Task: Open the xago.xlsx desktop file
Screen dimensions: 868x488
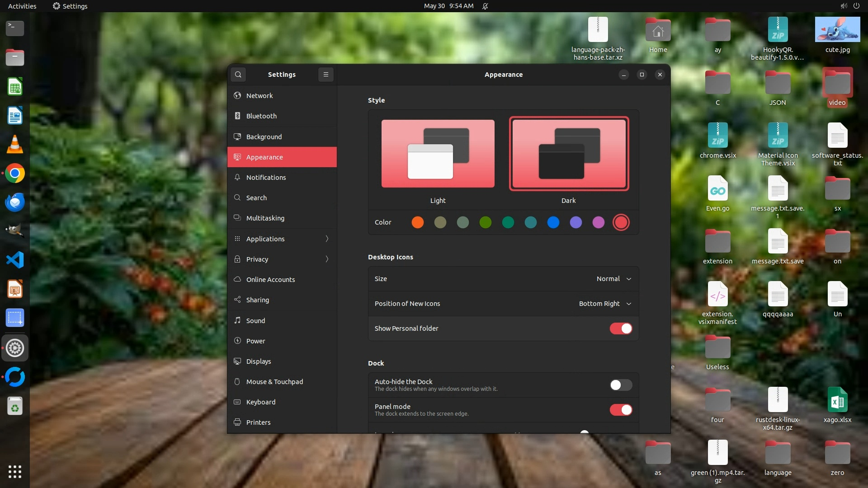Action: coord(837,400)
